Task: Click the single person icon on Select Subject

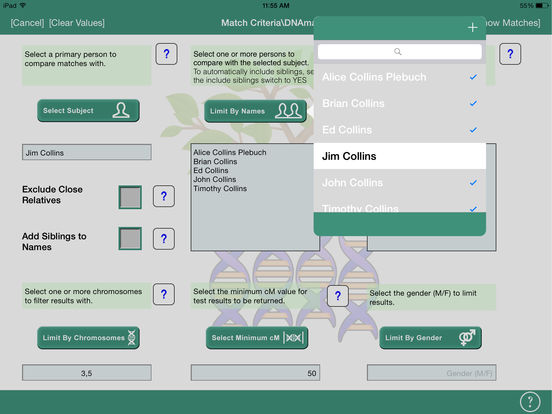Action: point(121,110)
